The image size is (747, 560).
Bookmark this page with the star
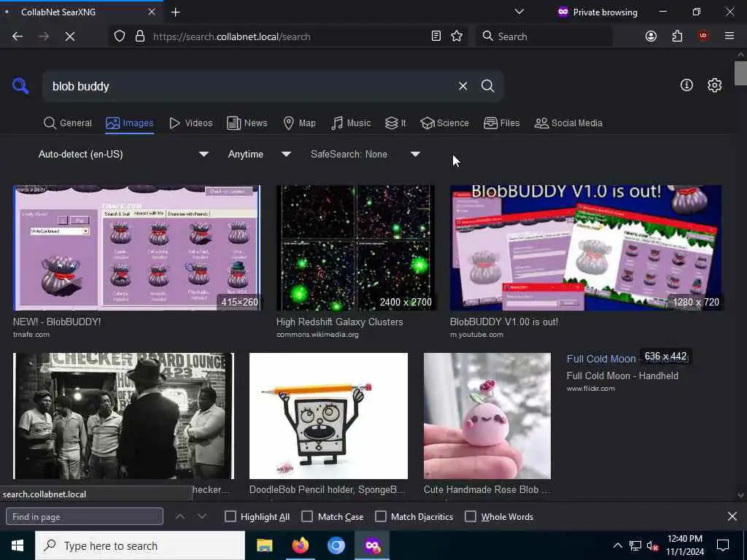coord(457,36)
